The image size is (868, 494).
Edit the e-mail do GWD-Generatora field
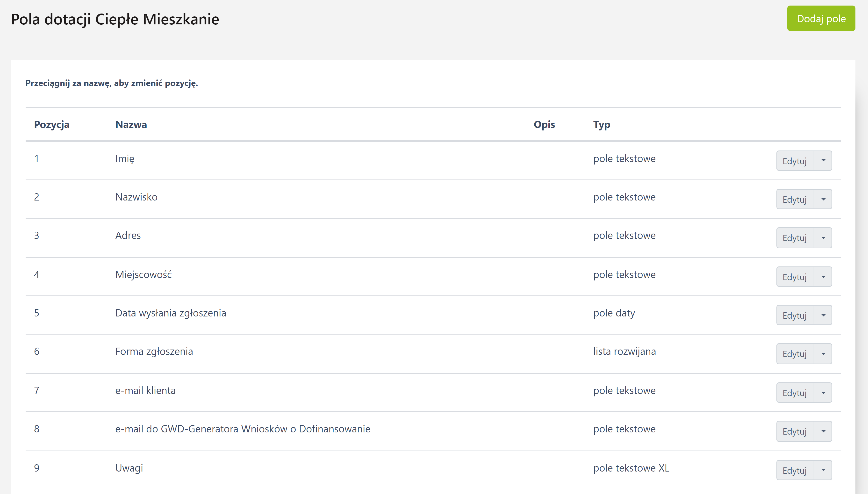pos(794,431)
